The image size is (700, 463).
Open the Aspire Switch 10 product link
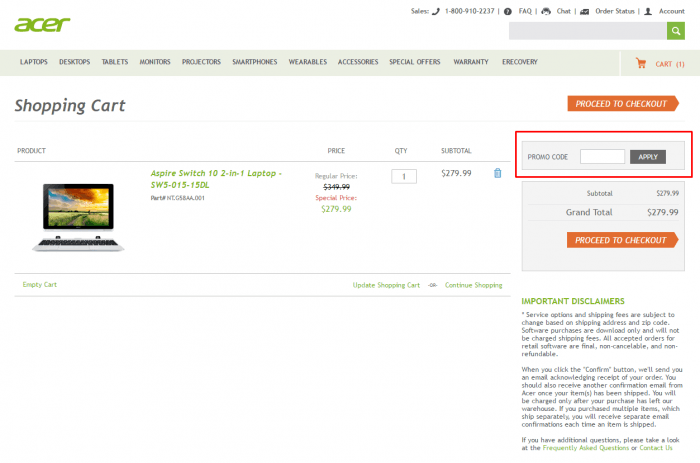[215, 178]
